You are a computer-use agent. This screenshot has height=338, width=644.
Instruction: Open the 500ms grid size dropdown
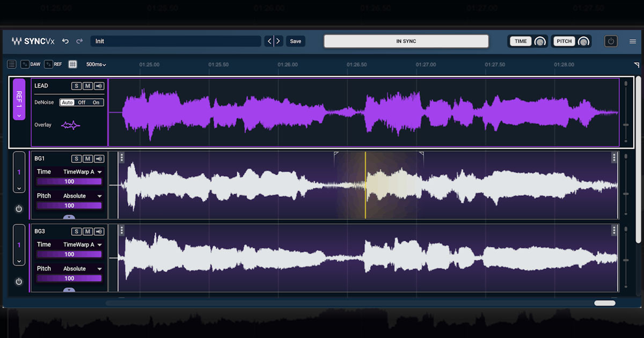point(96,64)
